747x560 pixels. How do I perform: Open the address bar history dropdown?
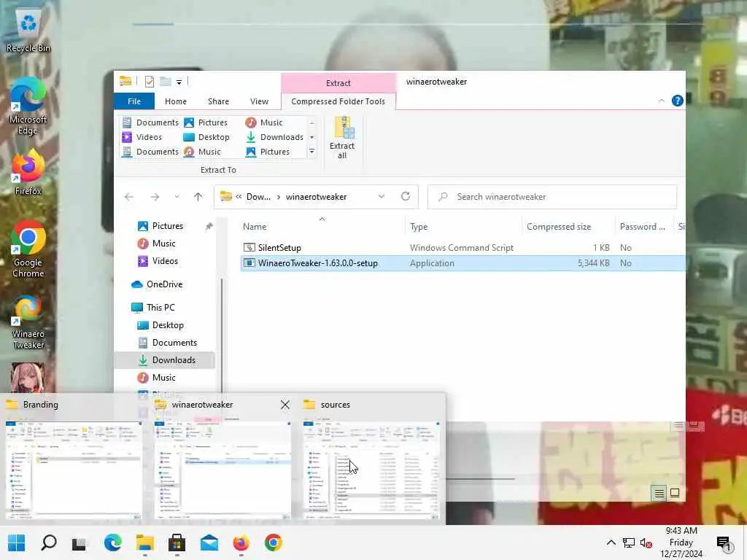(x=381, y=197)
